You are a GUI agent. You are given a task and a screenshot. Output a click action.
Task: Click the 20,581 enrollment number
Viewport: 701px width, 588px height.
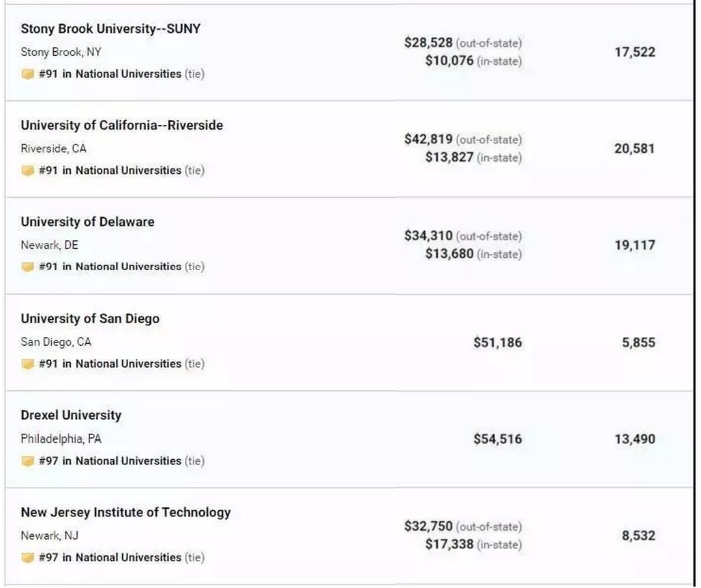[634, 149]
